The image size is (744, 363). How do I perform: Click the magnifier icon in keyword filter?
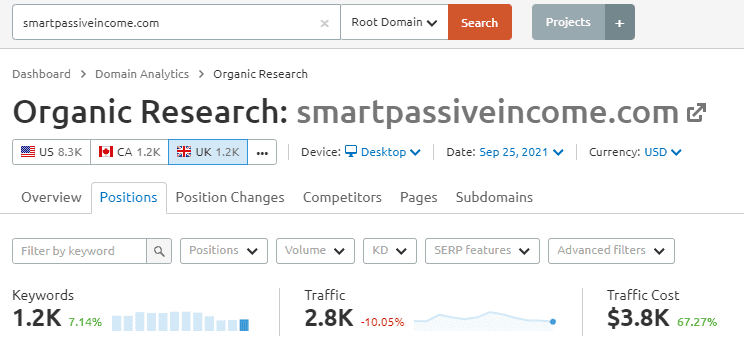click(159, 251)
